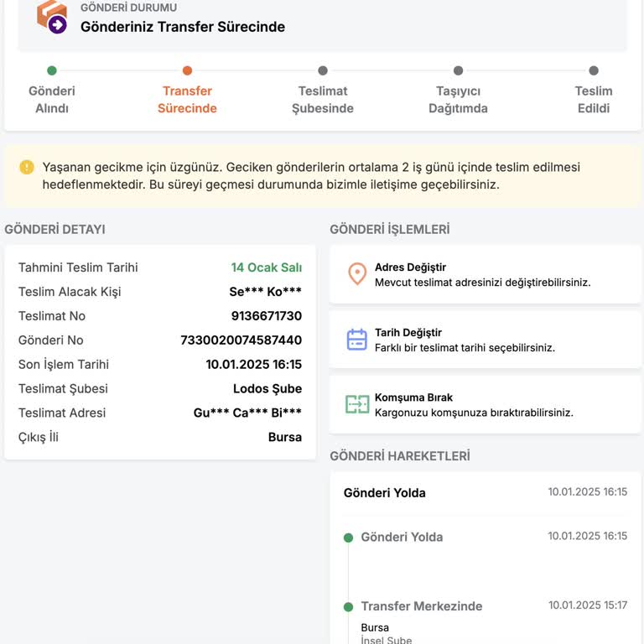Click the Transfer Sürecinde step label
This screenshot has height=644, width=644.
[187, 100]
